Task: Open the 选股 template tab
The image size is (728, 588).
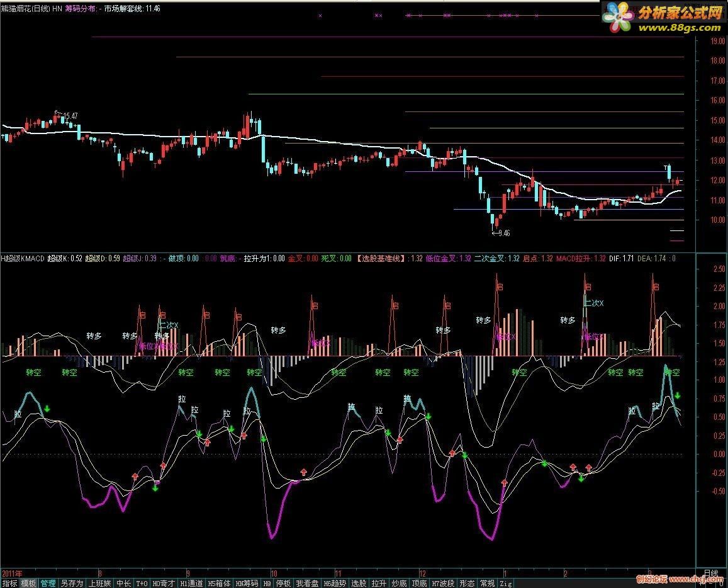Action: [359, 583]
